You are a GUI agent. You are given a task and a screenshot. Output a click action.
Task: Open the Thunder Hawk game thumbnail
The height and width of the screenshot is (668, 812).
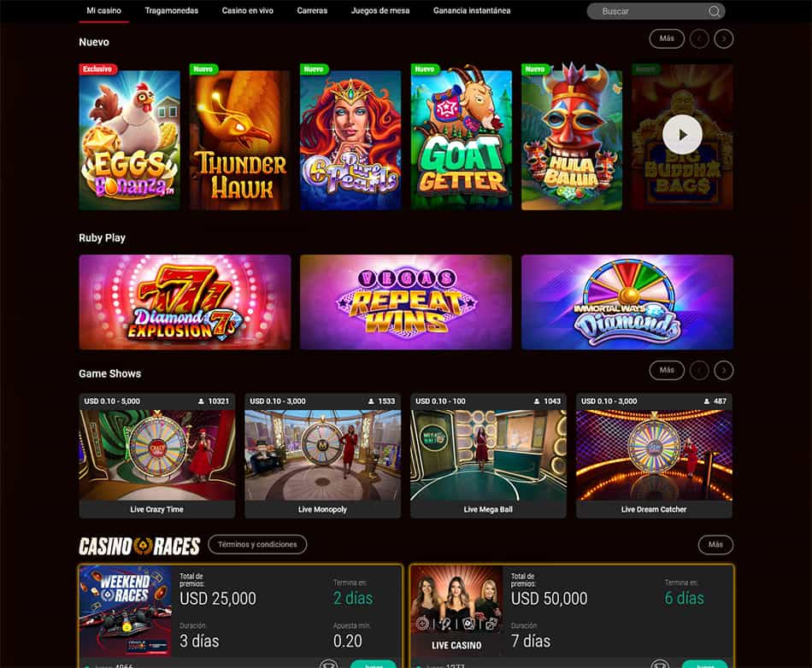click(x=240, y=140)
